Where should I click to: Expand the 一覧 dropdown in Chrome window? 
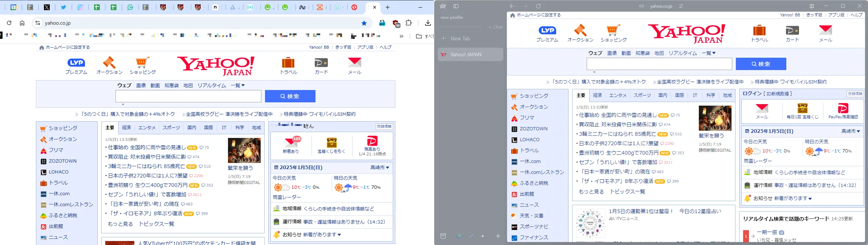pyautogui.click(x=238, y=86)
